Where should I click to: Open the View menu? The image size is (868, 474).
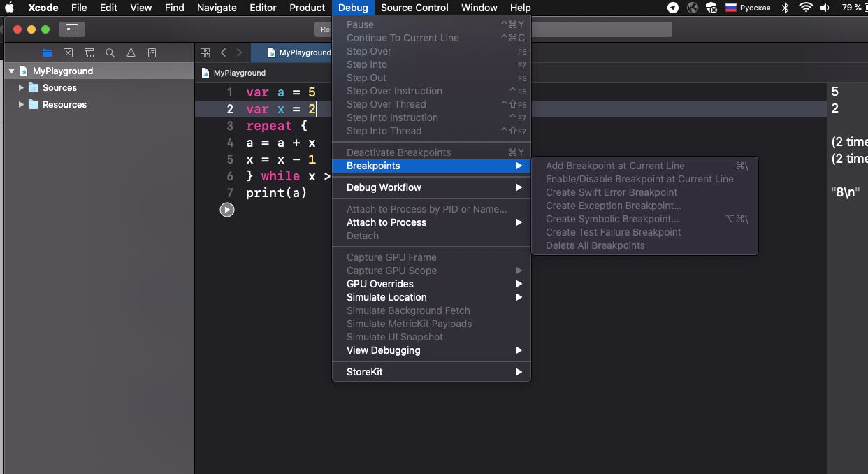(x=140, y=8)
